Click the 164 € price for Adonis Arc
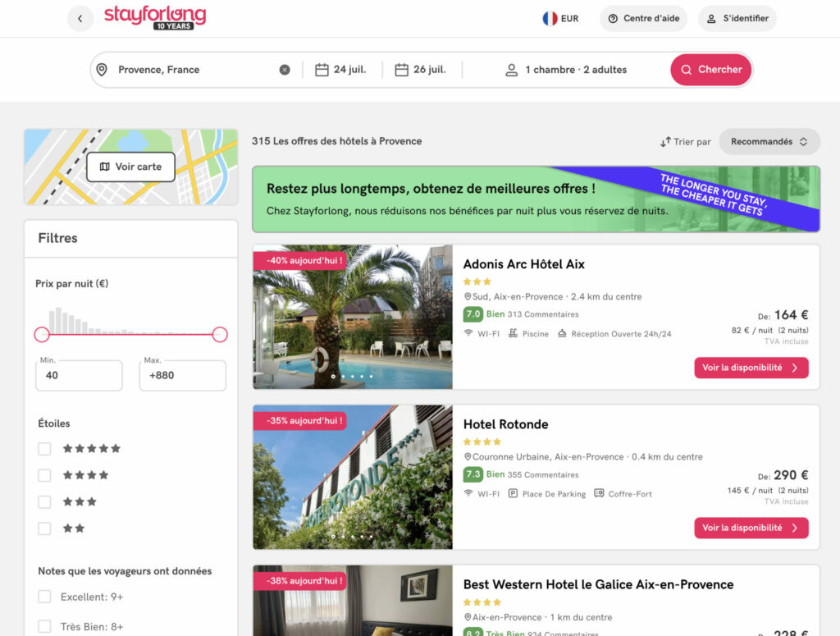The height and width of the screenshot is (636, 840). [x=791, y=315]
